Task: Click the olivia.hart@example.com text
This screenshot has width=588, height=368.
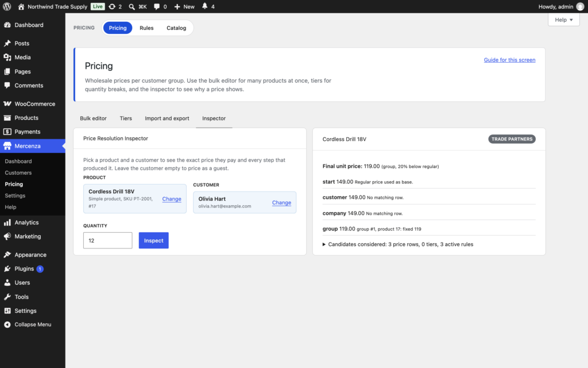Action: [225, 206]
